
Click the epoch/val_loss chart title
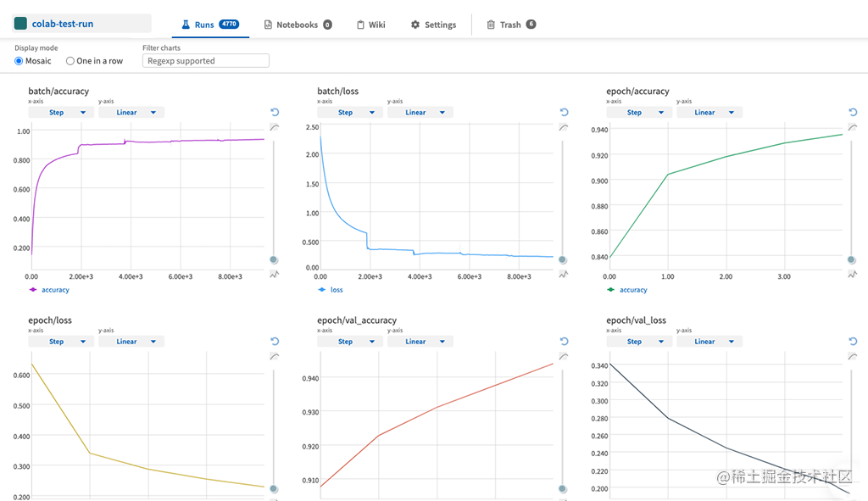click(x=636, y=320)
